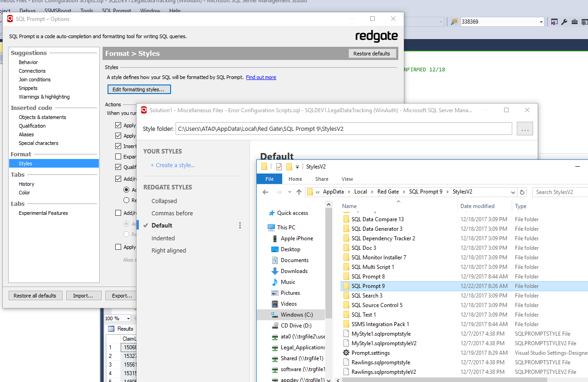Viewport: 588px width, 382px height.
Task: Uncheck the checked Add/re… checkbox
Action: pos(118,179)
